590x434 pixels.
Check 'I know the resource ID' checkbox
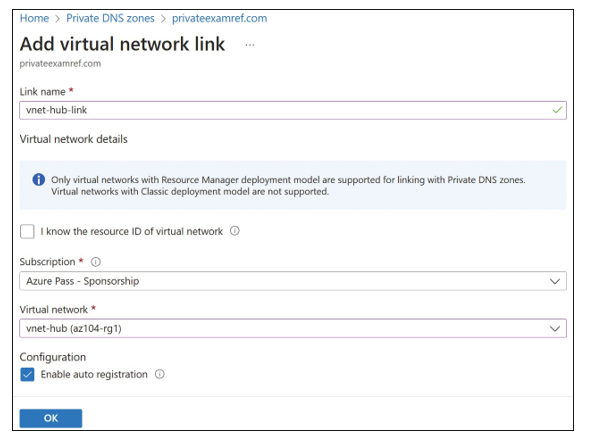(x=27, y=231)
